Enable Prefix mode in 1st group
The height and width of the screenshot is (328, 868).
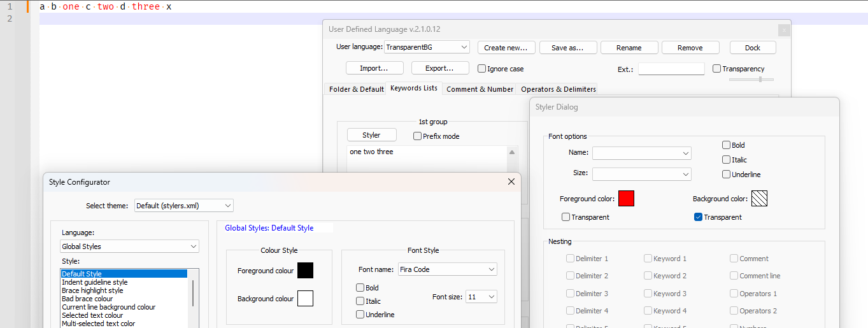click(418, 136)
